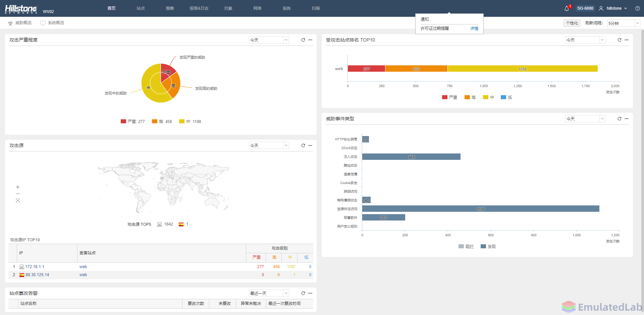Image resolution: width=644 pixels, height=315 pixels.
Task: Zoom in on the attack source map
Action: (x=18, y=187)
